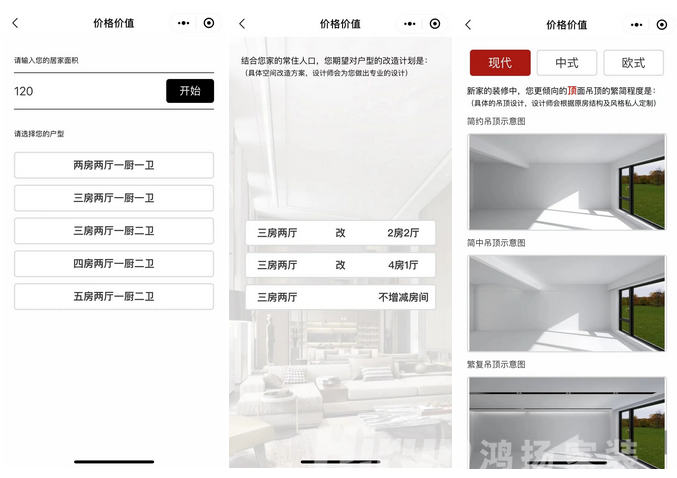677x478 pixels.
Task: Open the three-dot menu on middle screen
Action: pos(410,24)
